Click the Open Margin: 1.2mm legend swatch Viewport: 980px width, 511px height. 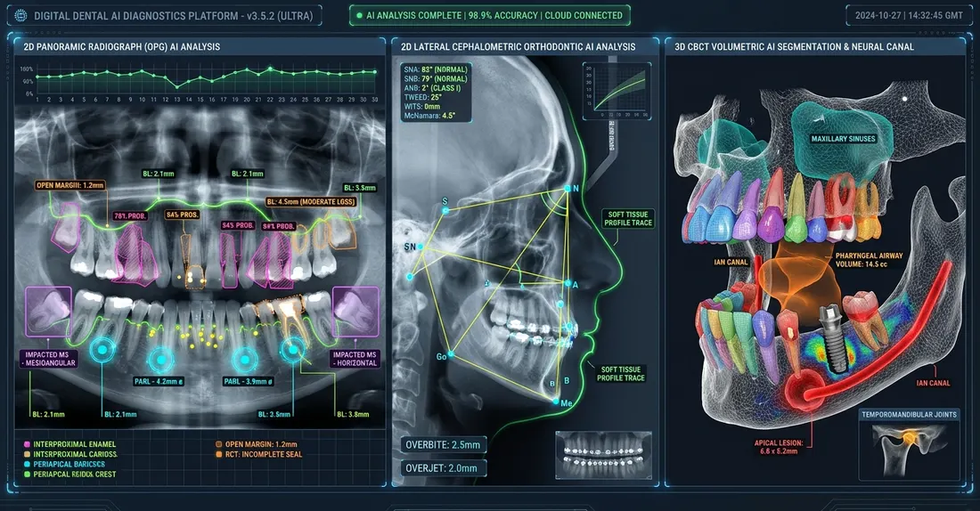pos(219,444)
